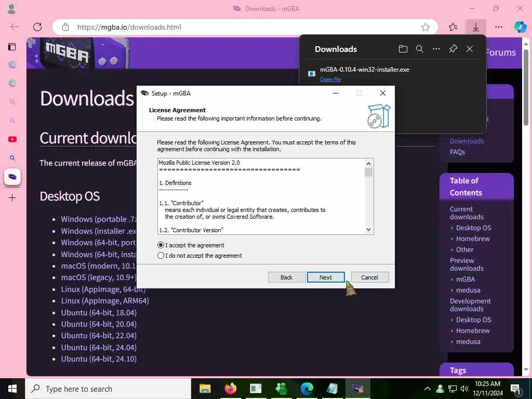The height and width of the screenshot is (399, 532).
Task: Open the Ubuntu (64-bit, 18.04) download link
Action: [99, 312]
